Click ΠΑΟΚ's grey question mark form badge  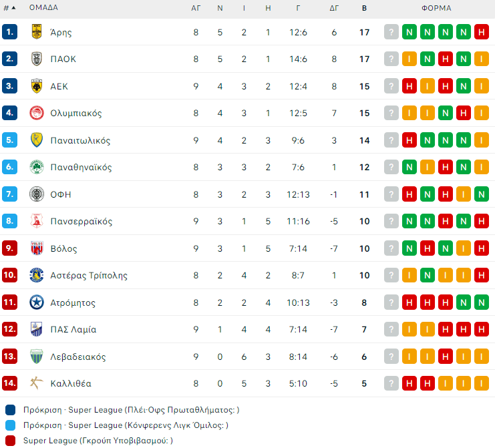[x=391, y=59]
